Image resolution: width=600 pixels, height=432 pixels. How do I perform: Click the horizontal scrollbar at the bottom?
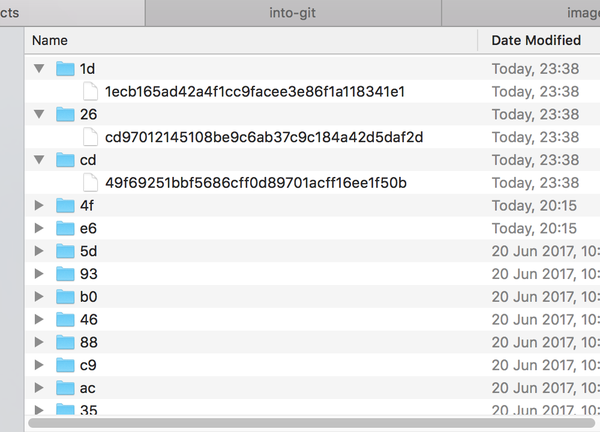point(300,423)
